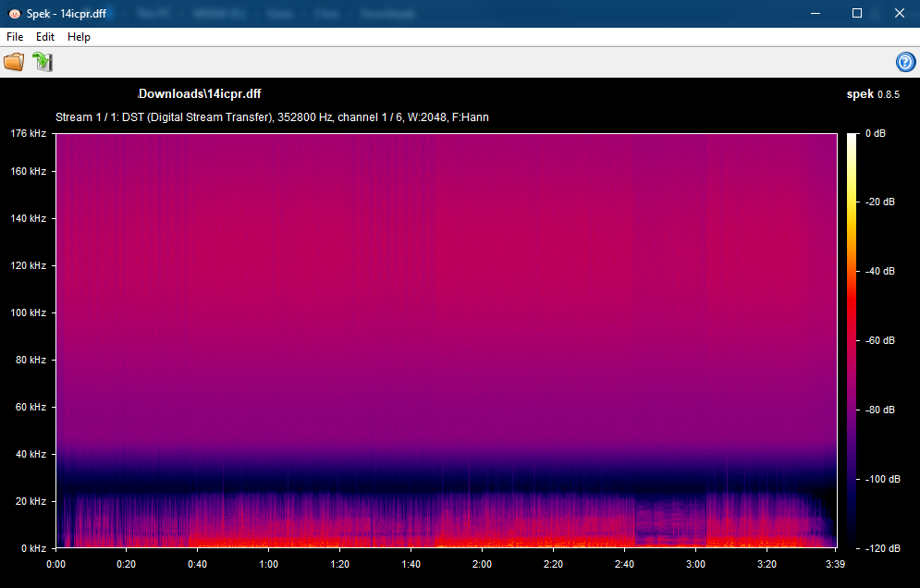Click the file path Downloads\14icpr.dff
The width and height of the screenshot is (920, 588).
tap(200, 94)
